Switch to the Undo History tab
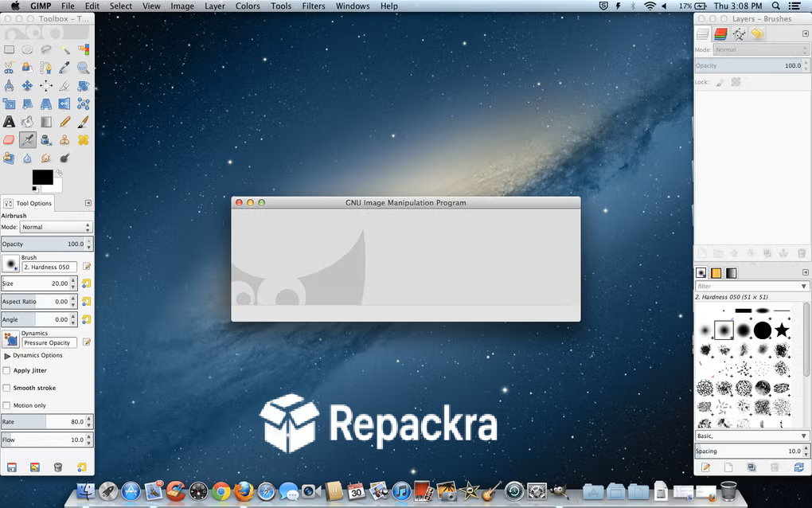Viewport: 812px width, 508px height. pyautogui.click(x=758, y=34)
